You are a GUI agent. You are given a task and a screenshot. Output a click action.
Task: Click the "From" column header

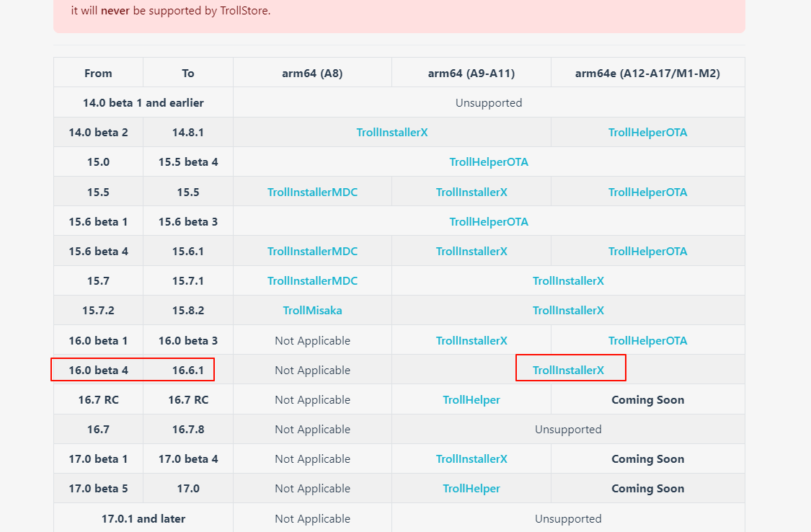click(98, 74)
